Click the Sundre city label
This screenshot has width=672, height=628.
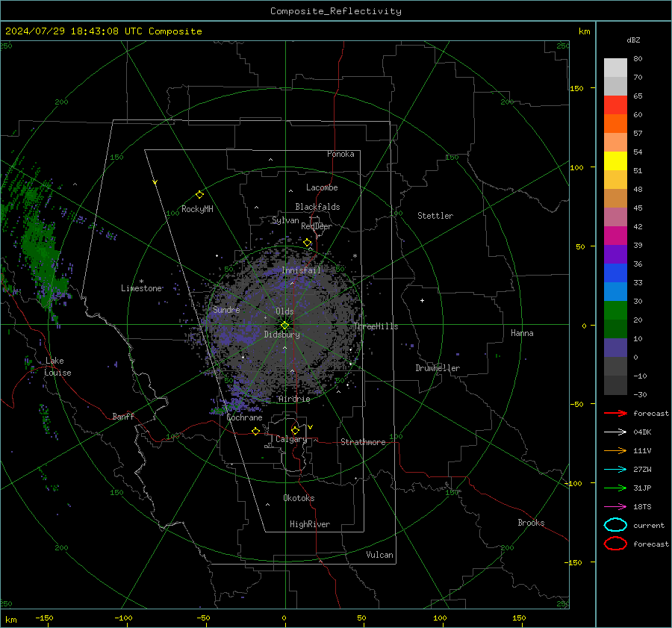tap(226, 309)
